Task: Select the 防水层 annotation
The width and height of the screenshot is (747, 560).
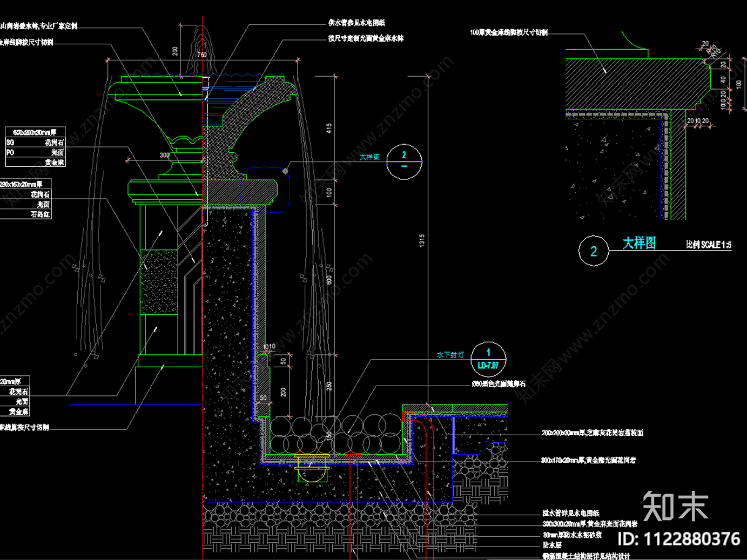Action: click(552, 545)
